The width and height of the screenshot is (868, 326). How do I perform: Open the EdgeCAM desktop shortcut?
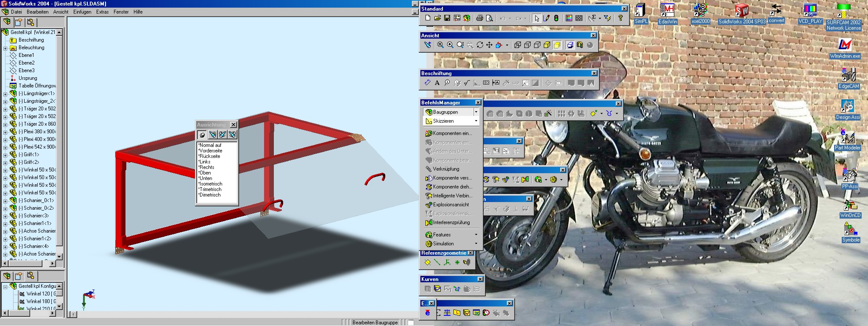pos(849,78)
